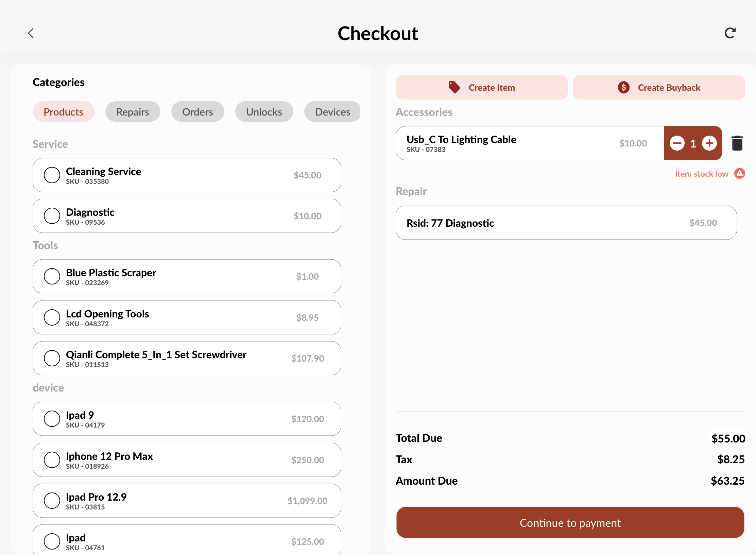Open the Devices category tab
This screenshot has height=555, width=756.
(332, 111)
